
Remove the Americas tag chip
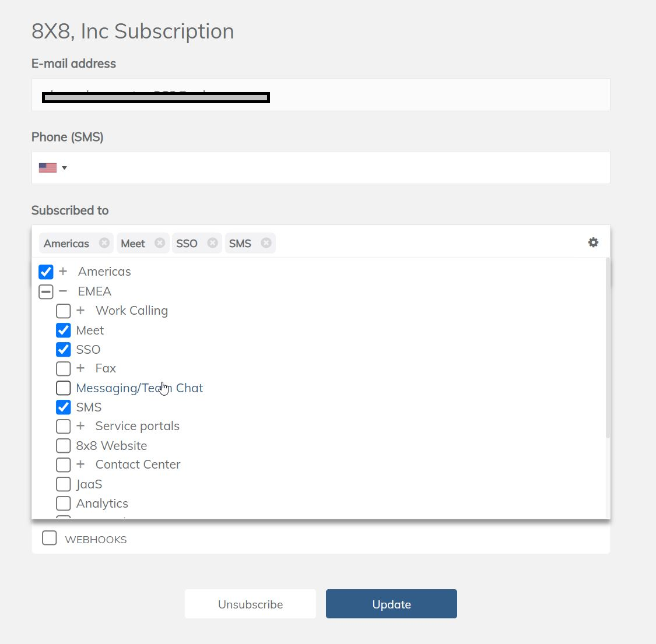pyautogui.click(x=104, y=243)
